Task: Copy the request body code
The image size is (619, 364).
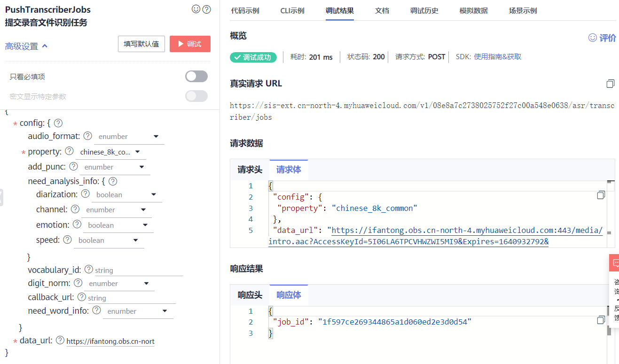Action: pyautogui.click(x=601, y=195)
